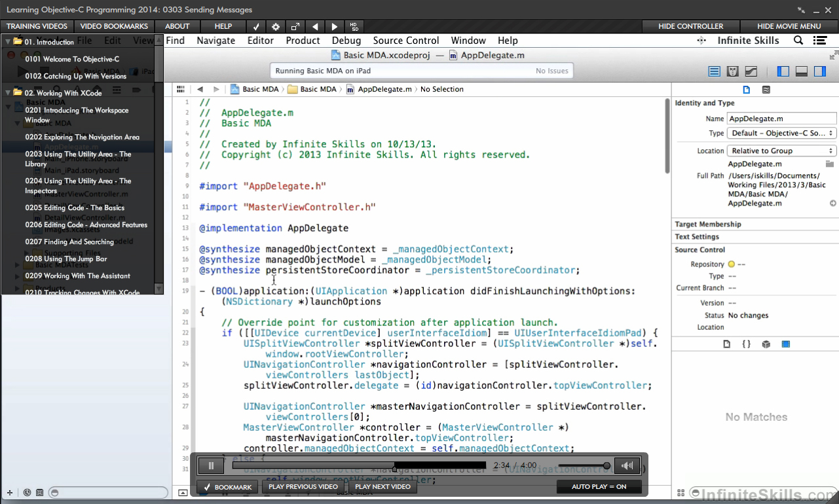Open the Assistant editor (tuxedo icon)
This screenshot has height=504, width=839.
[733, 71]
